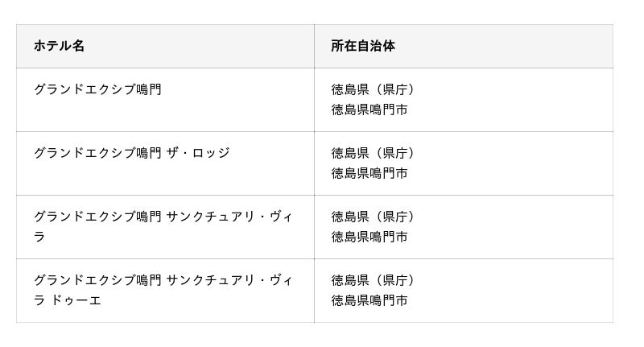Click the wrapped ラ character in third row
The width and height of the screenshot is (644, 347).
point(39,237)
